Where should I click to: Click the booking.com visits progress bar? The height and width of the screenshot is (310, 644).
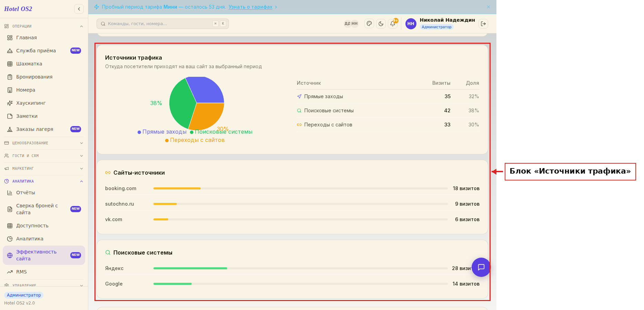[300, 188]
